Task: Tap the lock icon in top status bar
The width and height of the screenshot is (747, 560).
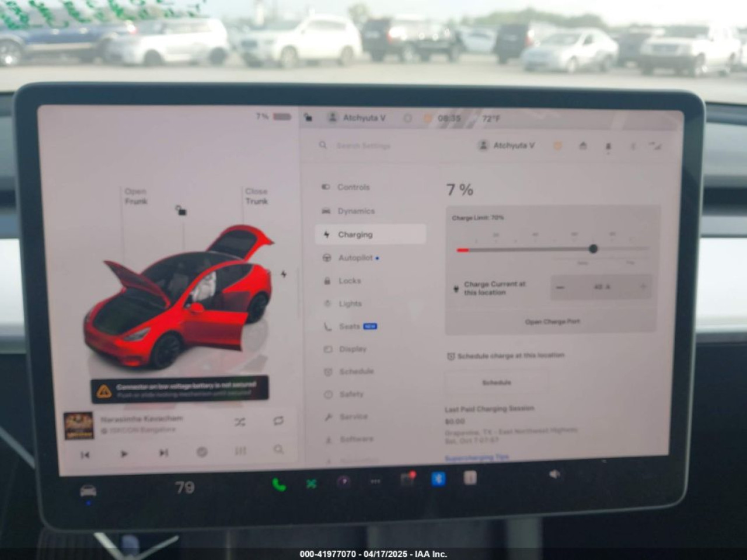Action: tap(308, 118)
